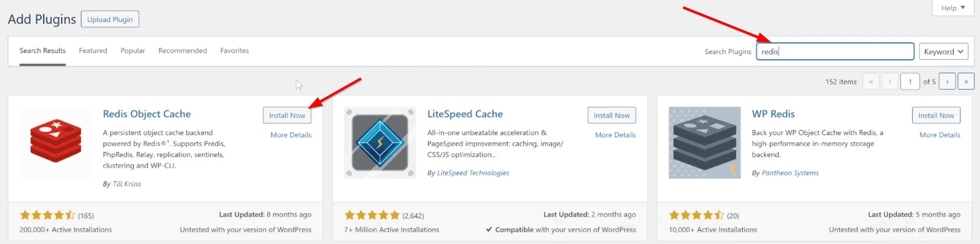The width and height of the screenshot is (980, 244).
Task: Go to the next results page
Action: click(x=947, y=81)
